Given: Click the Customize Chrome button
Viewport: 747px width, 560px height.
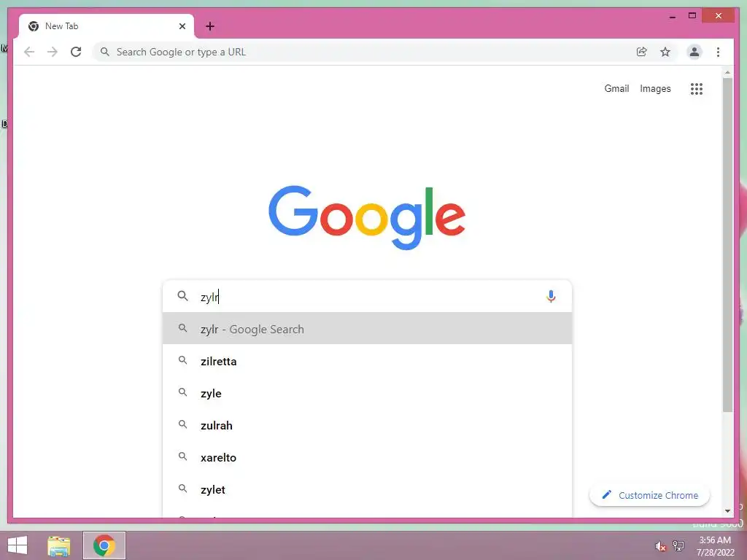Looking at the screenshot, I should [649, 495].
